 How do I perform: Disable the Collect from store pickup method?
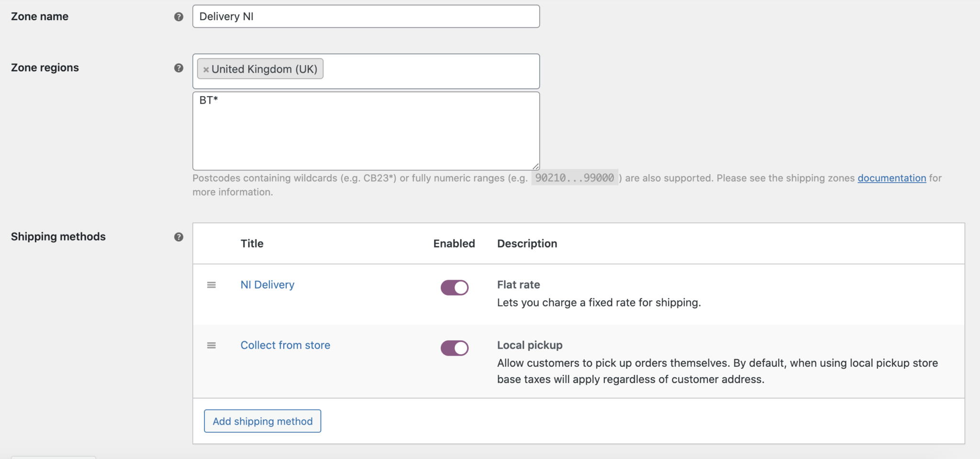tap(454, 348)
